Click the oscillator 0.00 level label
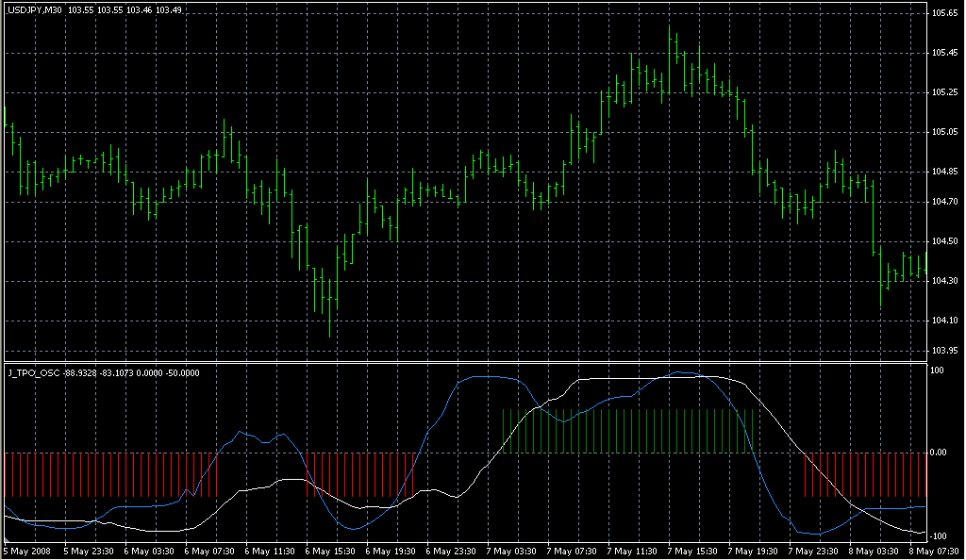The height and width of the screenshot is (560, 966). (941, 453)
